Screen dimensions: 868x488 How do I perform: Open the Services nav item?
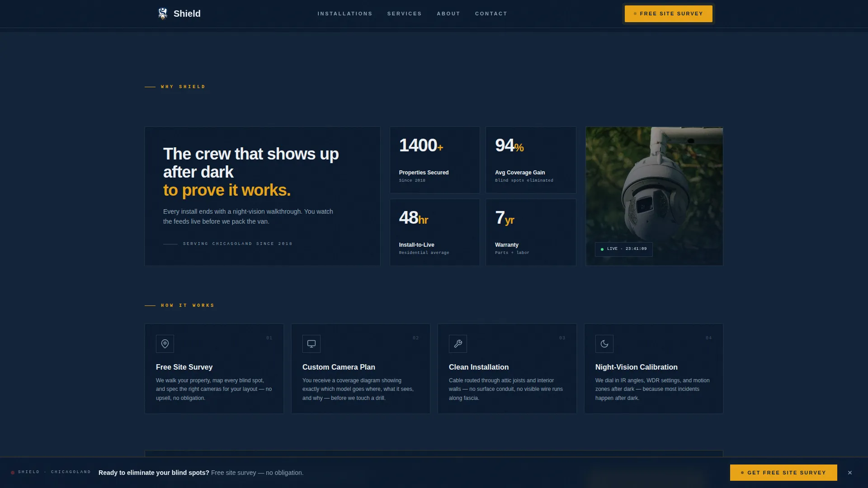point(405,14)
